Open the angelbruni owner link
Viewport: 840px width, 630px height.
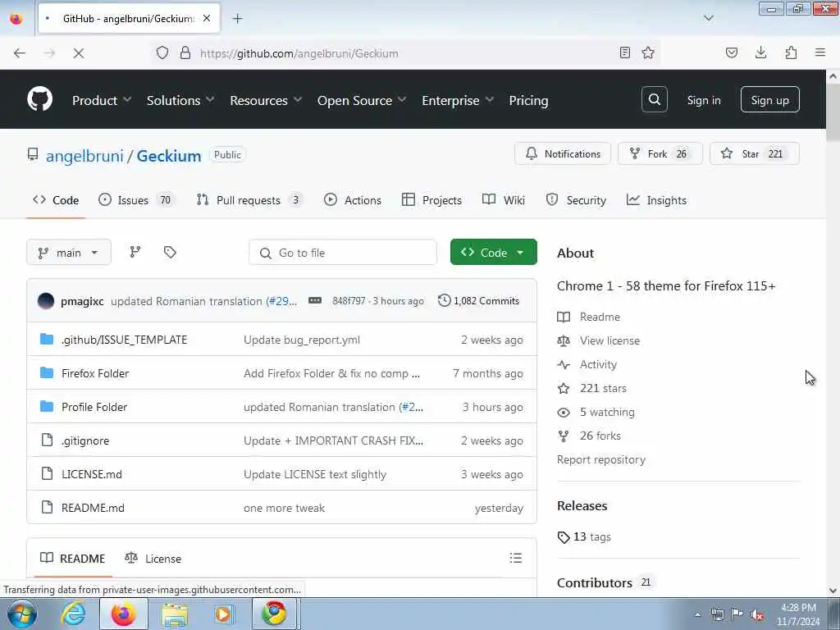click(x=84, y=155)
